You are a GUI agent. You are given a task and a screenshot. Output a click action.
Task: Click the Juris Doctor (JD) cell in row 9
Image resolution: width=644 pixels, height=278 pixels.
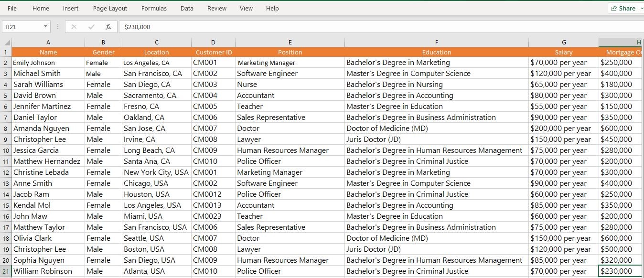[436, 139]
